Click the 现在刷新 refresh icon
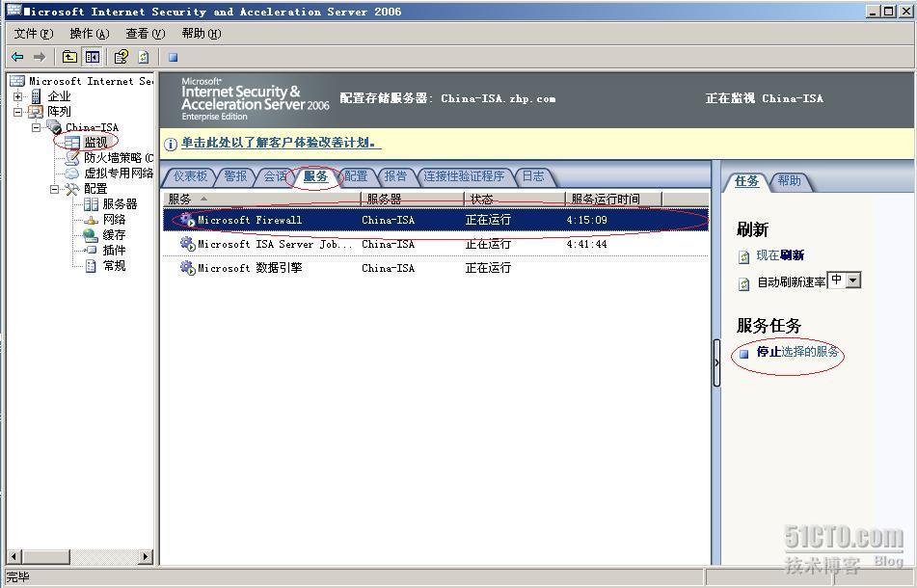 tap(743, 256)
